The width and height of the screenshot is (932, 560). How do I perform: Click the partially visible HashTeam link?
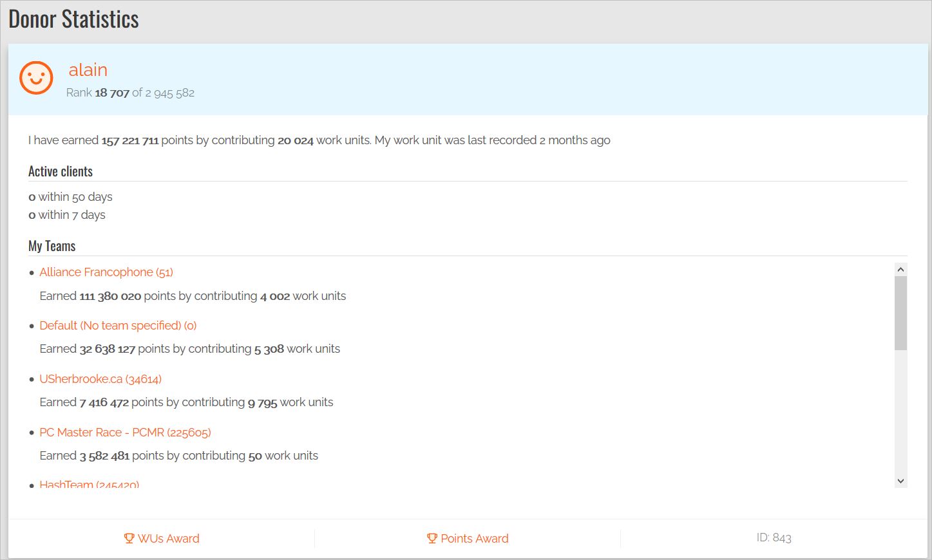(89, 484)
